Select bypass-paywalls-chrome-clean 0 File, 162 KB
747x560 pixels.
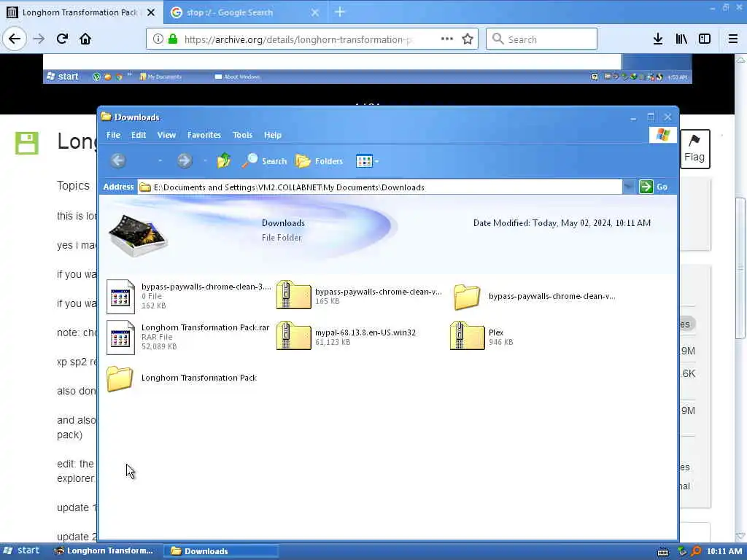point(189,296)
